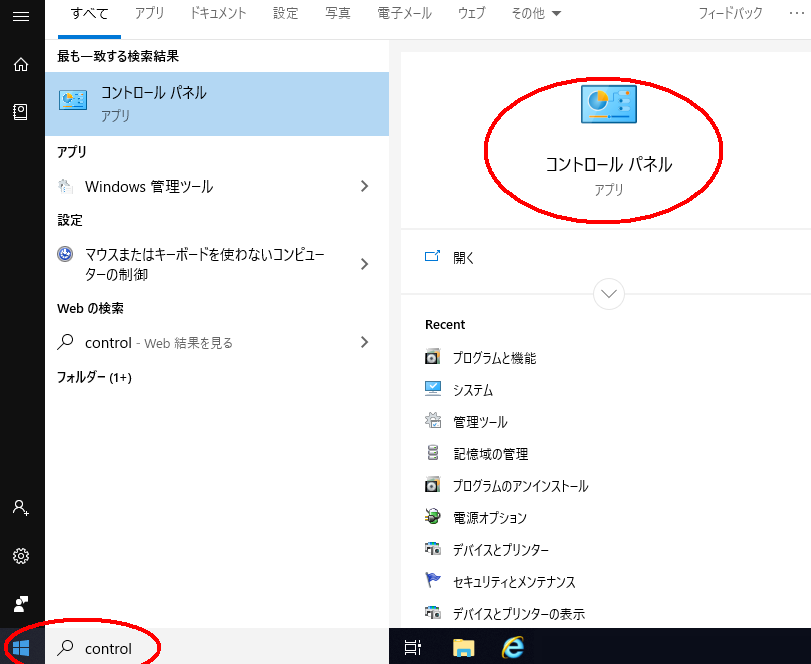Expand the control web search arrow

click(364, 342)
